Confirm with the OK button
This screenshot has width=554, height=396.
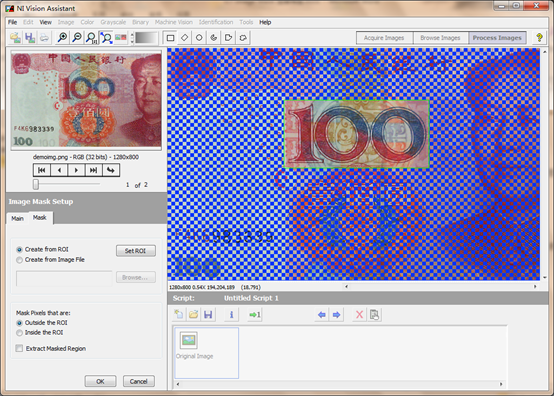point(100,381)
